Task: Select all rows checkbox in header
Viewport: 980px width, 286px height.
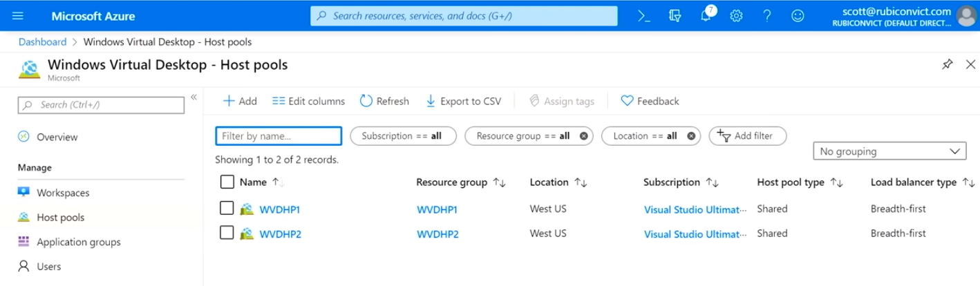Action: click(x=227, y=182)
